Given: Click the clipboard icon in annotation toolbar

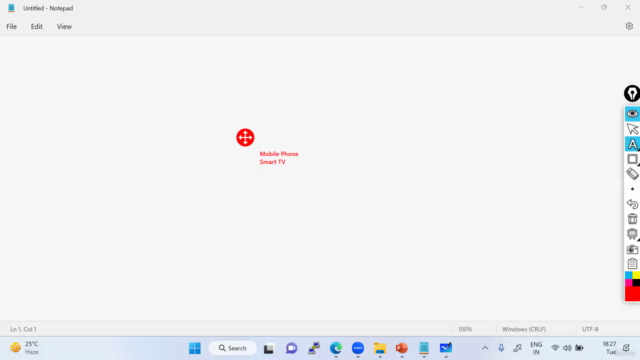Looking at the screenshot, I should [x=632, y=264].
